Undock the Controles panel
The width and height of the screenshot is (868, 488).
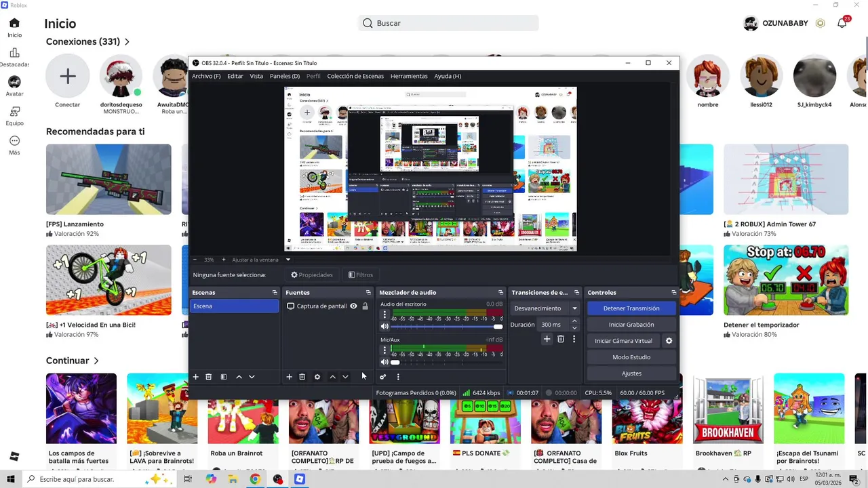click(673, 293)
